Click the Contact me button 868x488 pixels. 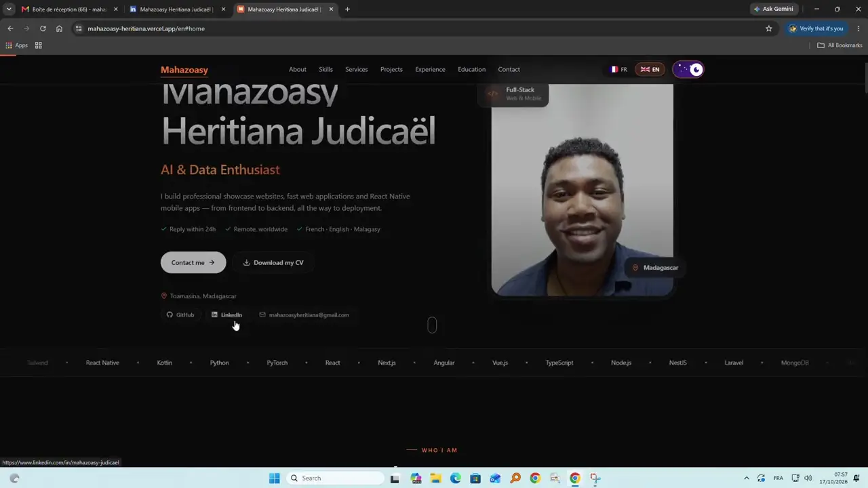193,262
